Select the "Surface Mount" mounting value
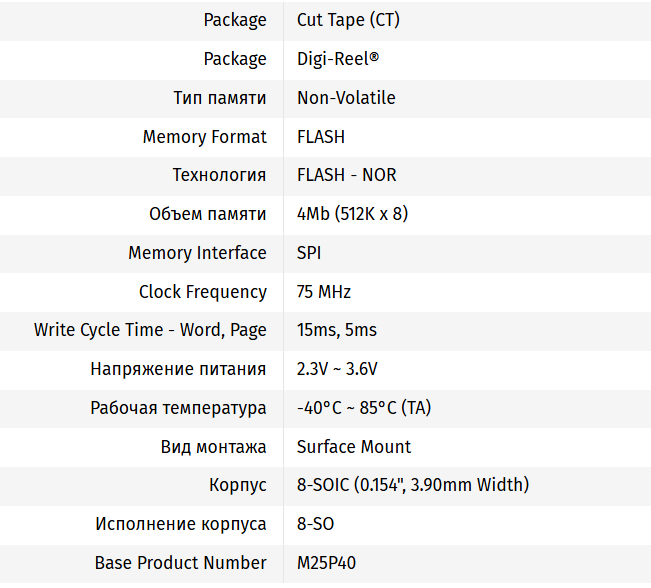The image size is (651, 588). click(354, 447)
